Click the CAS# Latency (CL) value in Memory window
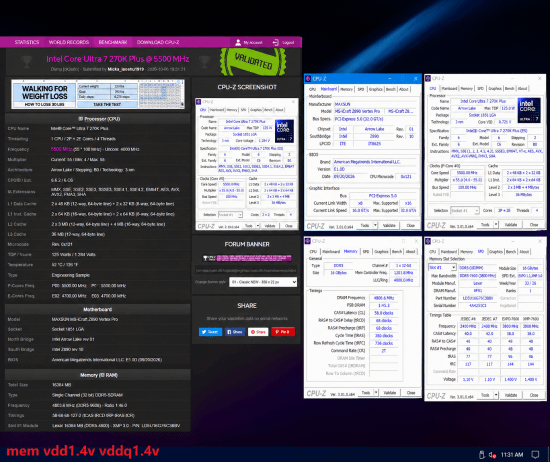 click(384, 313)
